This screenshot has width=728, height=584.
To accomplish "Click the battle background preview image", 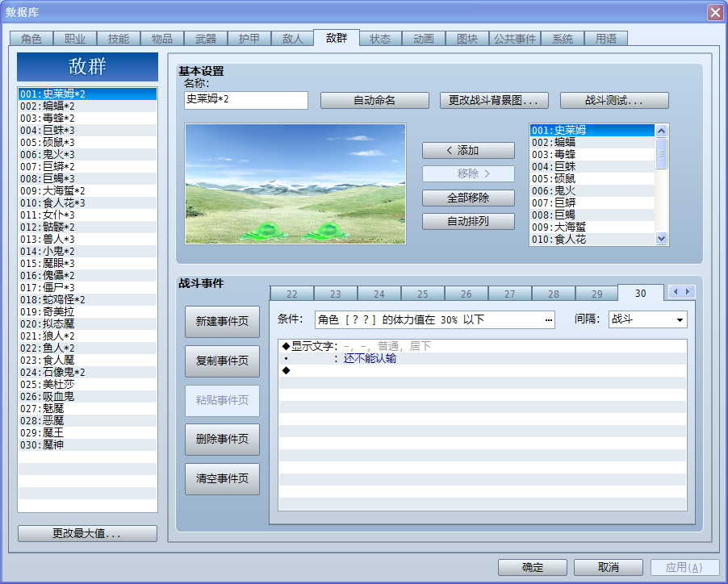I will point(295,183).
